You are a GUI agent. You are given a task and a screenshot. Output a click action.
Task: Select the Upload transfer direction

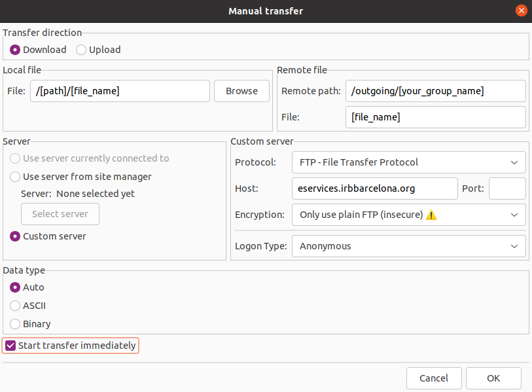click(80, 49)
